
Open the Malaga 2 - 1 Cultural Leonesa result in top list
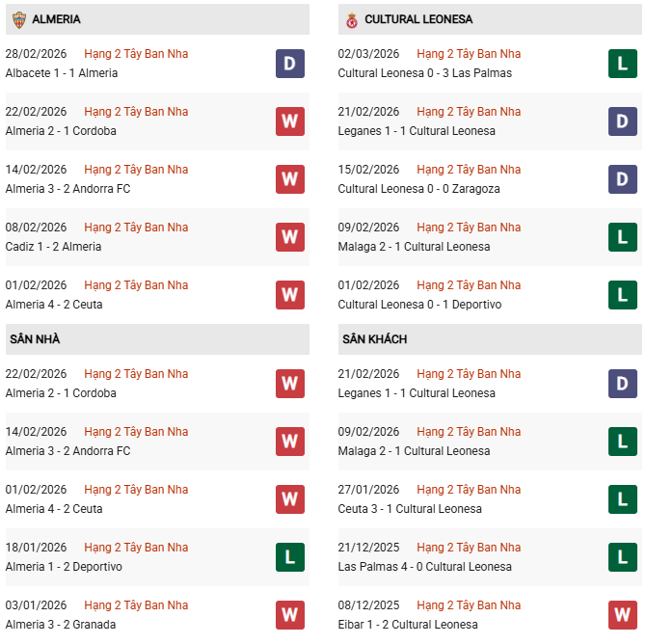coord(414,247)
